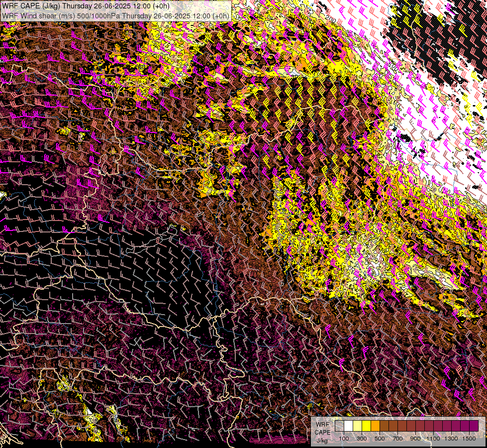The height and width of the screenshot is (448, 487).
Task: Click the legend value 1100
Action: pyautogui.click(x=433, y=439)
